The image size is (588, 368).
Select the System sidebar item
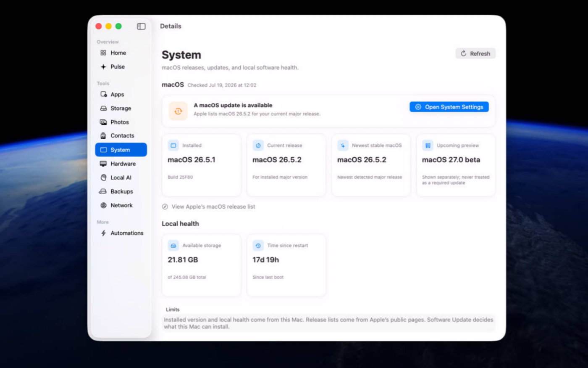click(x=121, y=150)
